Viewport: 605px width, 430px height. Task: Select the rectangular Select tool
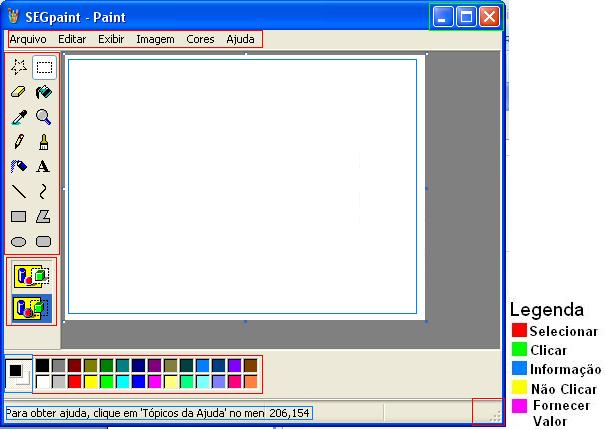[44, 67]
